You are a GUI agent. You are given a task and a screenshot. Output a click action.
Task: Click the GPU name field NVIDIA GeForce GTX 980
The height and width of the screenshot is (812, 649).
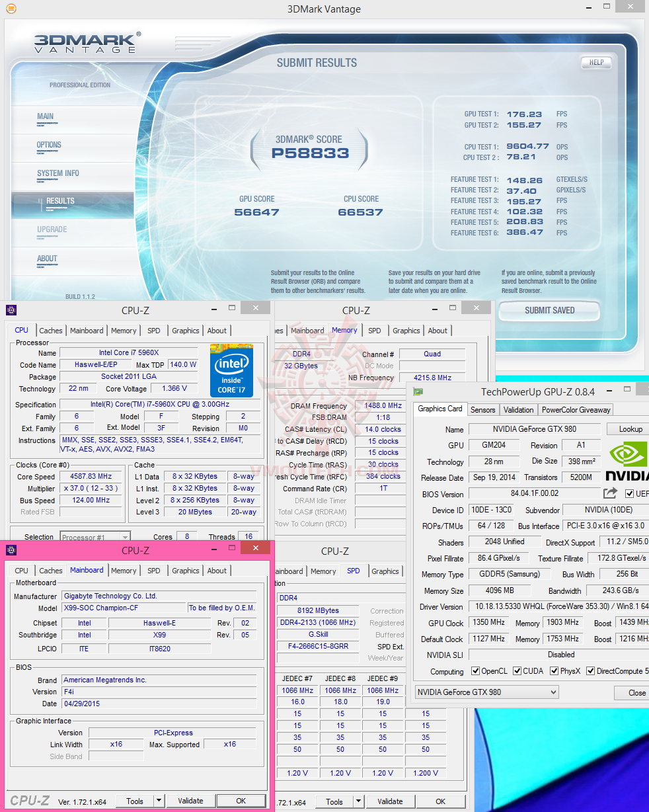click(535, 429)
